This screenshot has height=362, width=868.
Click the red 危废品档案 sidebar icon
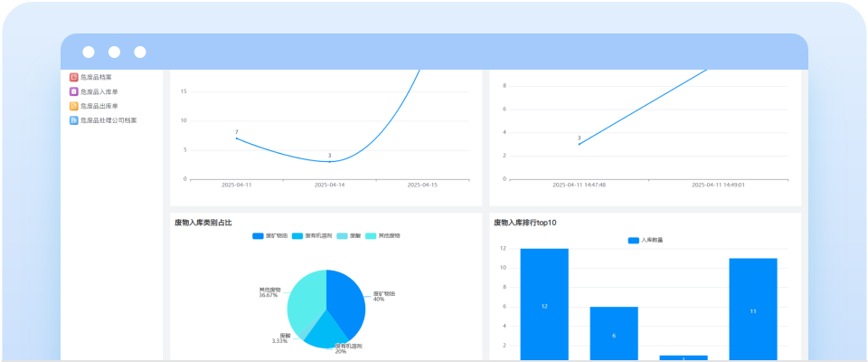point(73,77)
